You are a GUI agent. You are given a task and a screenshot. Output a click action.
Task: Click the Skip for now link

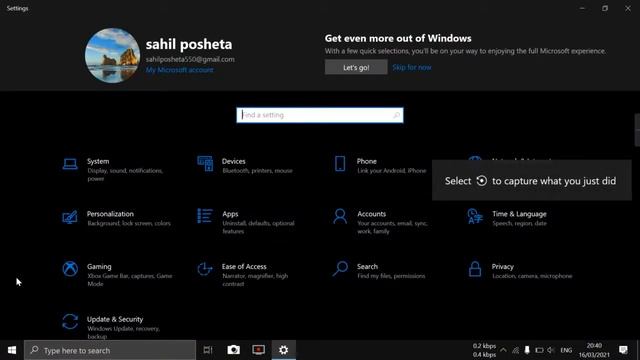pyautogui.click(x=412, y=67)
